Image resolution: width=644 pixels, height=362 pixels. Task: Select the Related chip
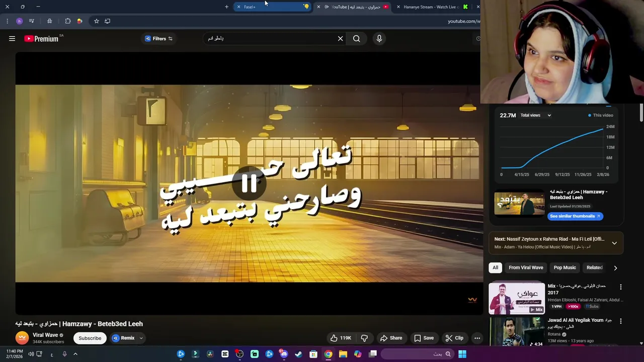coord(594,268)
